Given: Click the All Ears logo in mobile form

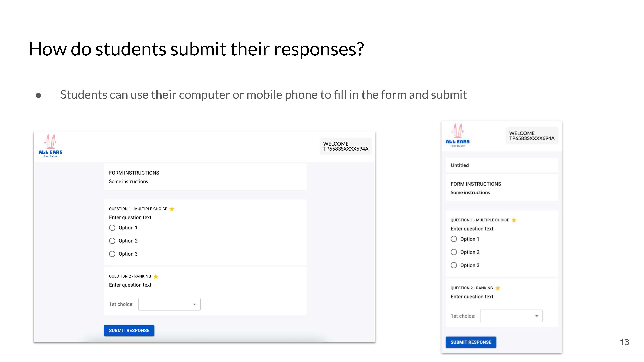Looking at the screenshot, I should (x=458, y=135).
